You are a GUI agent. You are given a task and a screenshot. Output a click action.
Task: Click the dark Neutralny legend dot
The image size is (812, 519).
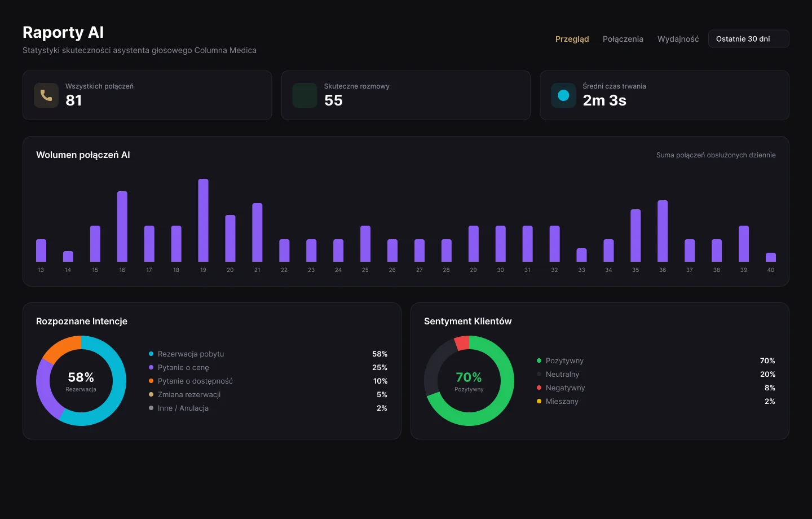tap(539, 374)
